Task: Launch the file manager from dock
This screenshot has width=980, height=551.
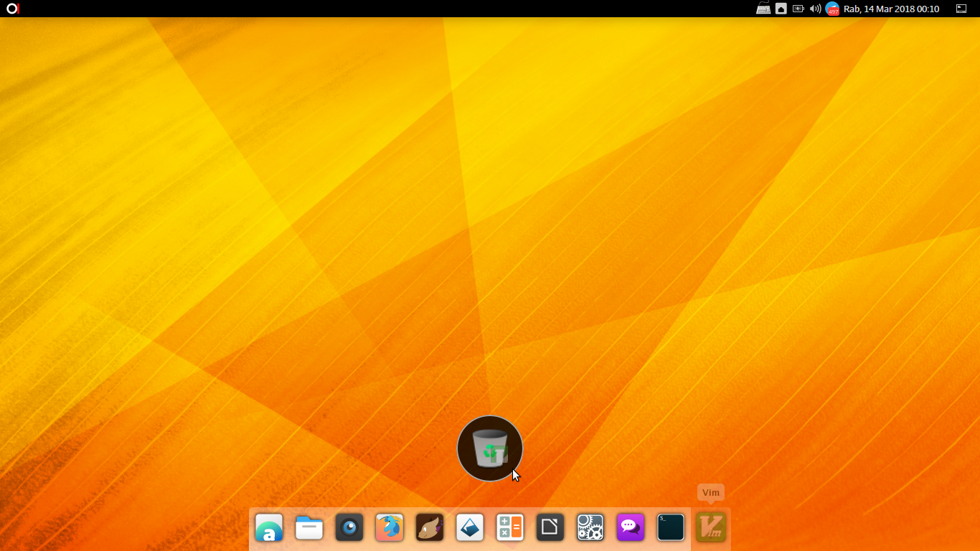Action: click(x=309, y=528)
